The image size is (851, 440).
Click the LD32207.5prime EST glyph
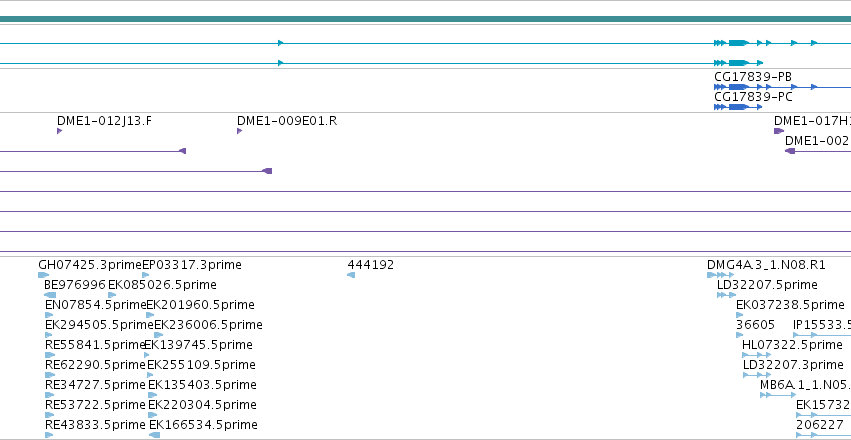727,295
